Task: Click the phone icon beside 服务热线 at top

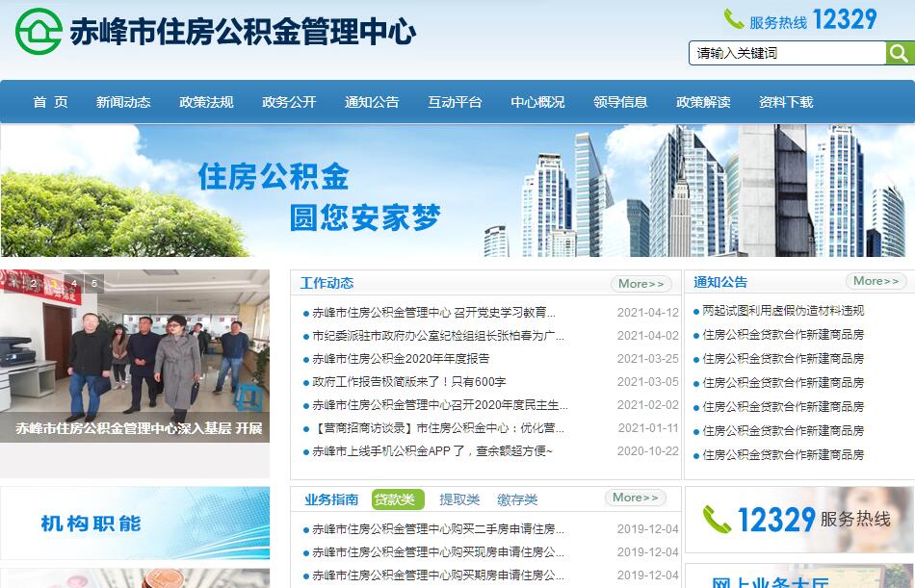Action: [x=734, y=20]
